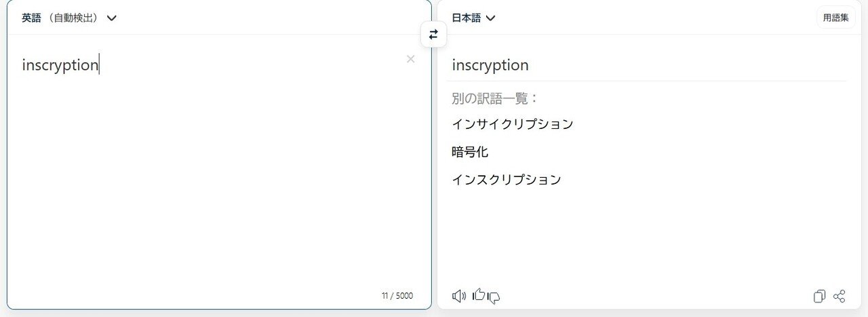Click the chevron next to 日本語
The height and width of the screenshot is (317, 868).
point(491,18)
